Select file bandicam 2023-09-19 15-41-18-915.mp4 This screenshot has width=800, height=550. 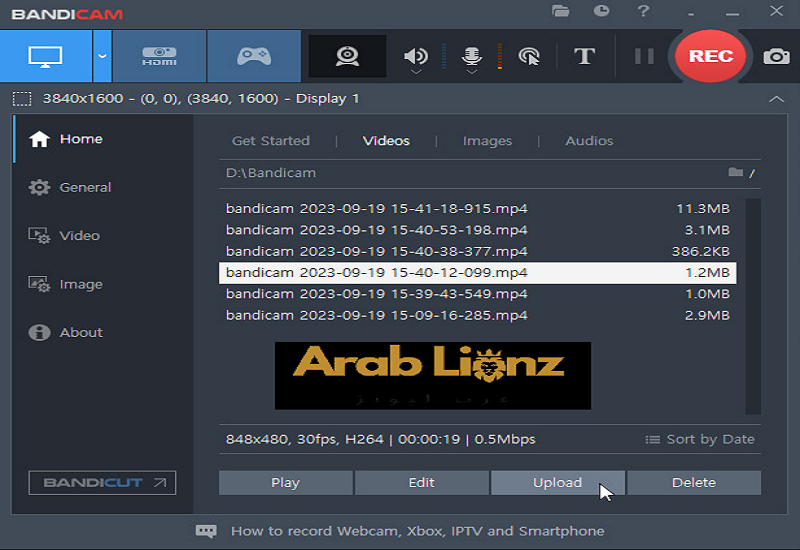tap(478, 209)
